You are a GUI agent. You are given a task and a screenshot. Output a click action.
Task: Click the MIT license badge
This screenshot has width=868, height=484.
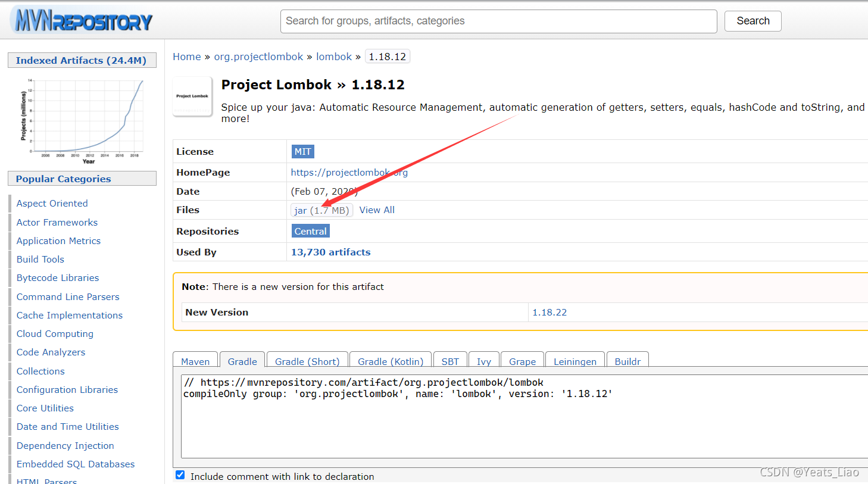(302, 152)
